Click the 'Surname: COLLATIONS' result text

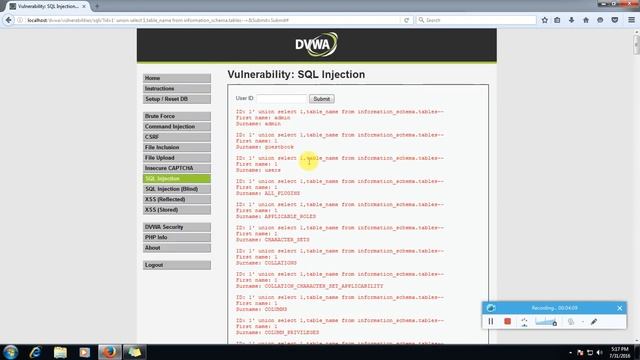coord(266,263)
